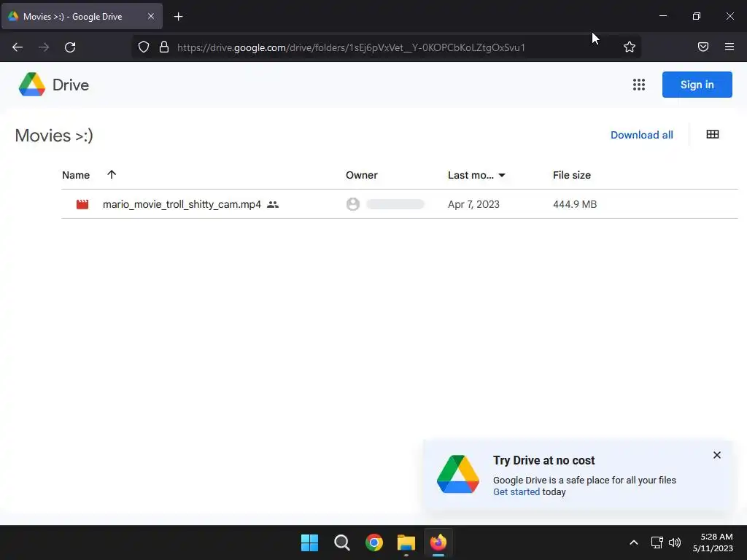Click the forward navigation arrow
This screenshot has width=747, height=560.
[44, 47]
